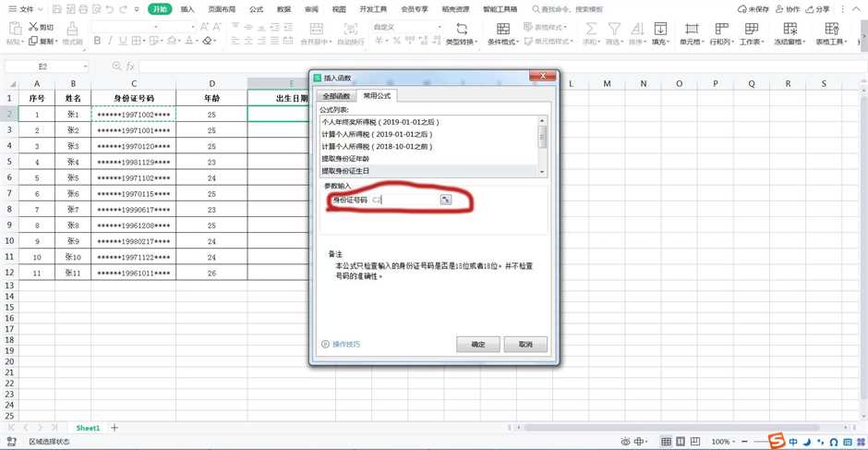Click the 身份证号码 input field

[x=404, y=200]
